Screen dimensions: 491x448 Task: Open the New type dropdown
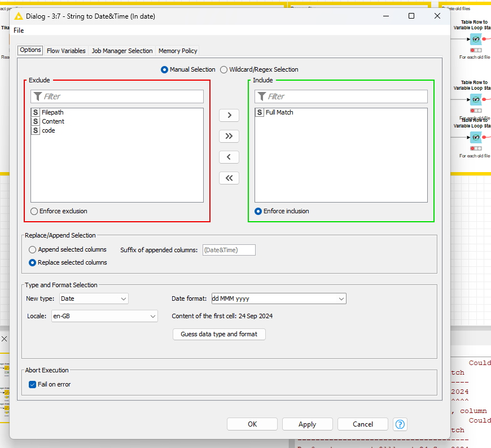coord(93,298)
